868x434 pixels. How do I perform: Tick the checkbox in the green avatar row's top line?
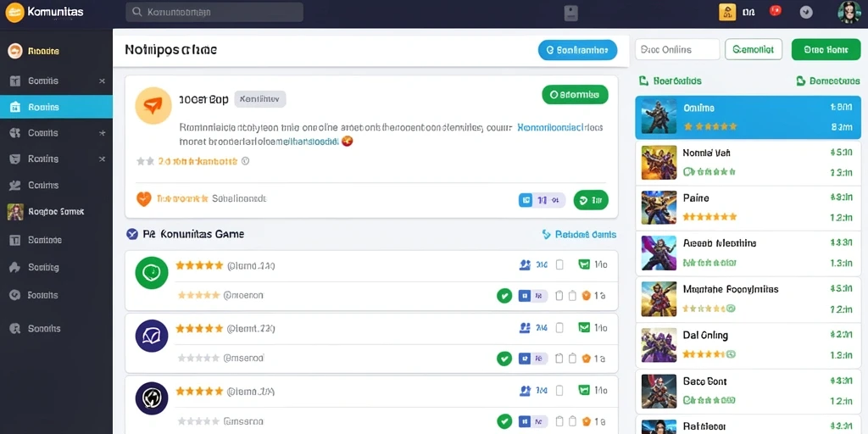point(559,265)
